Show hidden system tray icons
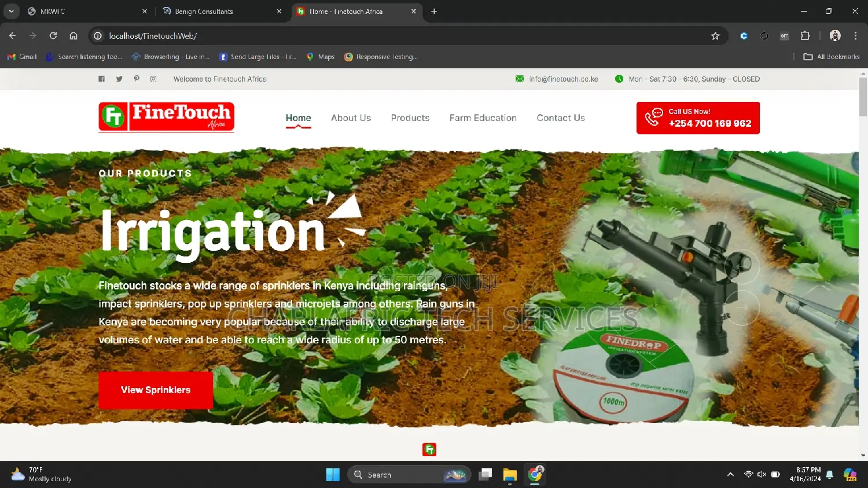 point(730,475)
